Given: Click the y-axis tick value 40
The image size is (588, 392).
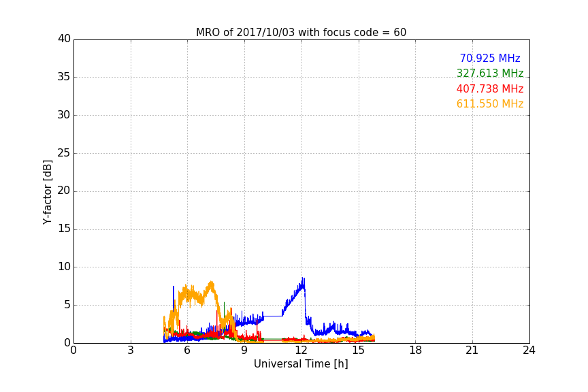Looking at the screenshot, I should pos(64,39).
